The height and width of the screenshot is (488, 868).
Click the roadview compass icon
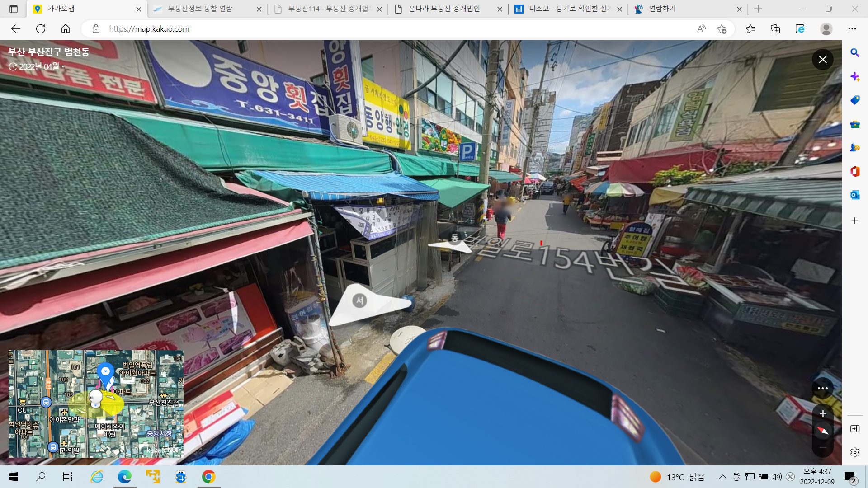[823, 431]
